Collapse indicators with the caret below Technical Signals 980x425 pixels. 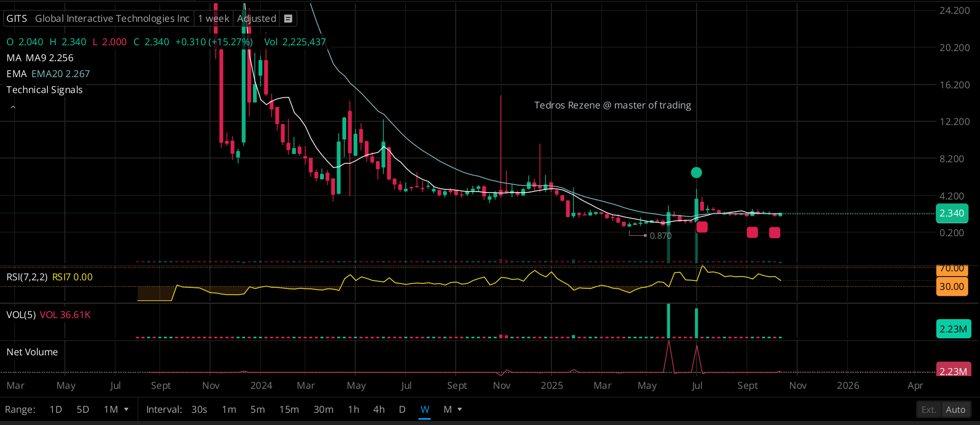tap(13, 107)
